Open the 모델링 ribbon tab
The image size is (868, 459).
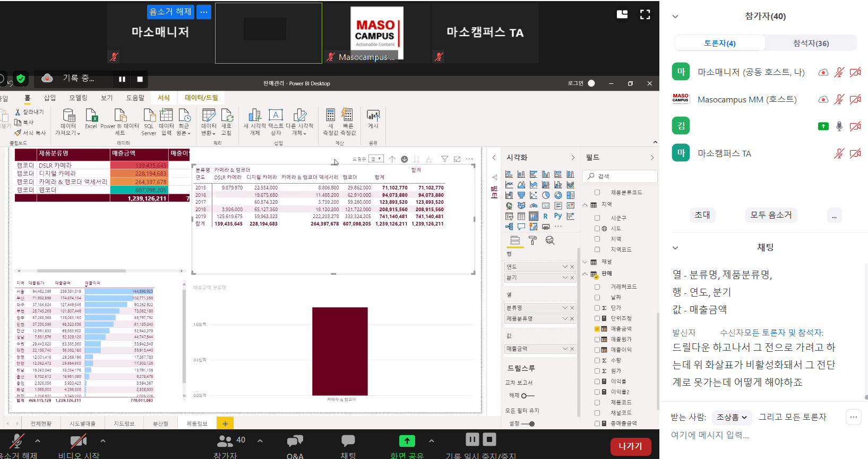[78, 98]
